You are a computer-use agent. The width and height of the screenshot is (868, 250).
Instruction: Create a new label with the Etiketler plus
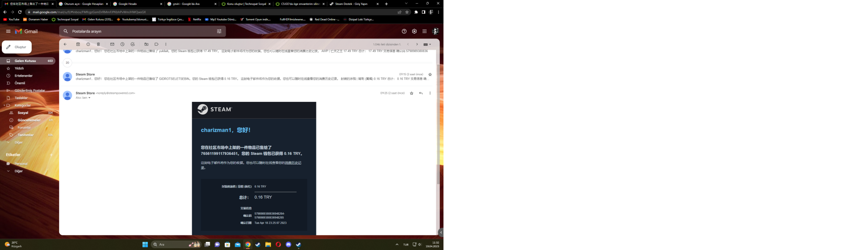(x=51, y=155)
